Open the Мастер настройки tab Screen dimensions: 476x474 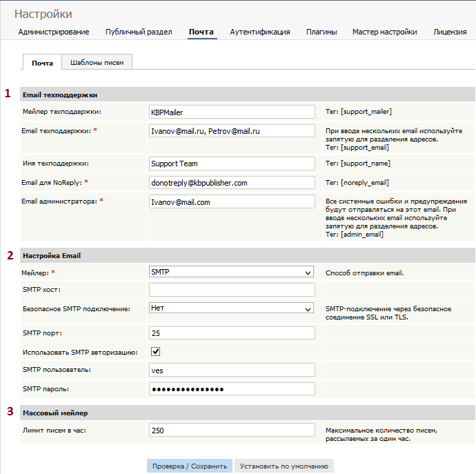coord(385,32)
